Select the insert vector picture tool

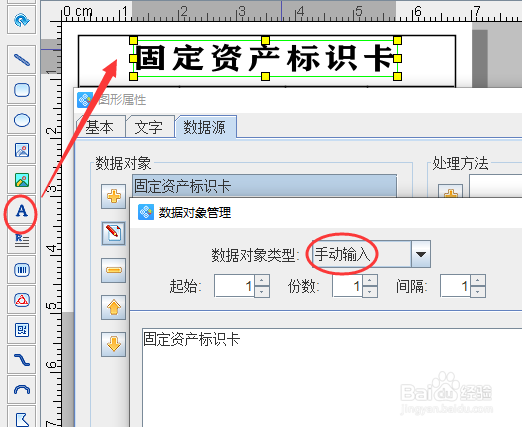coord(22,180)
